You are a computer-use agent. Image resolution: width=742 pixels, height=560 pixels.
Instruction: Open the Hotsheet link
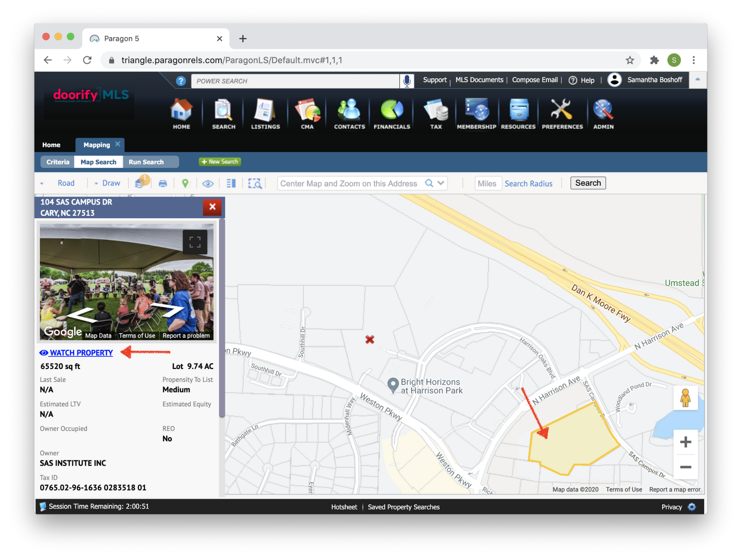coord(344,507)
